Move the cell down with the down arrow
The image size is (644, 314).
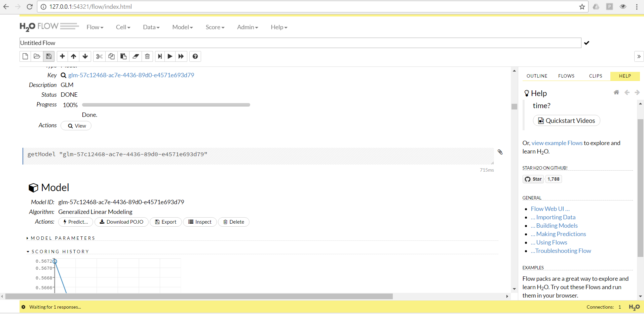[x=85, y=56]
